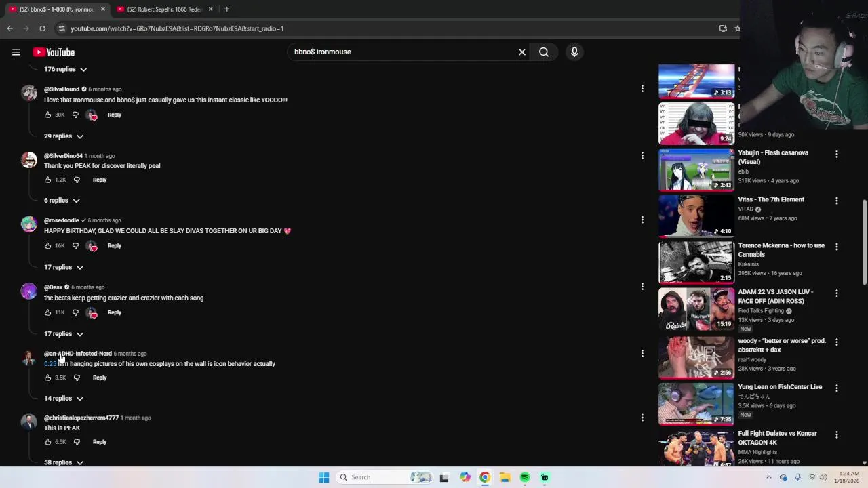Open the Yung Lean on FishCenter Live thumbnail
The width and height of the screenshot is (868, 488).
pos(696,403)
